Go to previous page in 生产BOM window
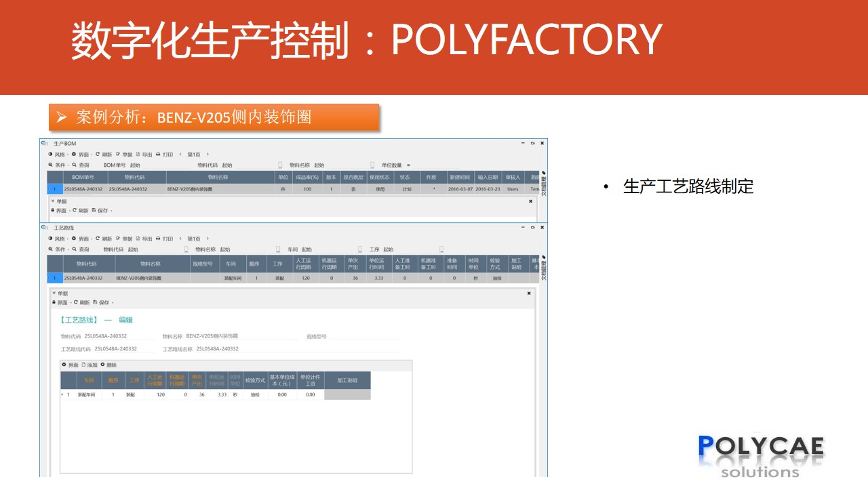 [180, 155]
